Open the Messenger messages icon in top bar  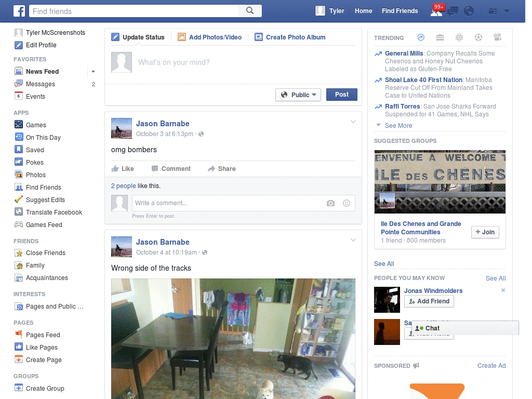point(452,11)
